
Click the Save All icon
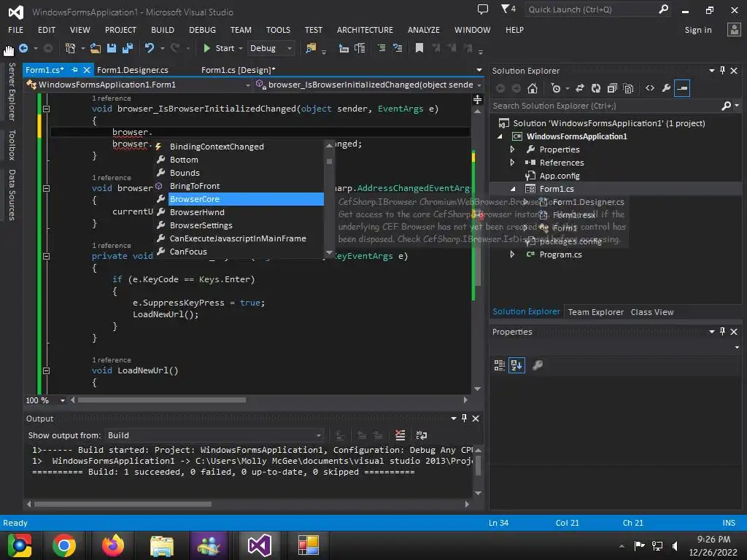[127, 48]
